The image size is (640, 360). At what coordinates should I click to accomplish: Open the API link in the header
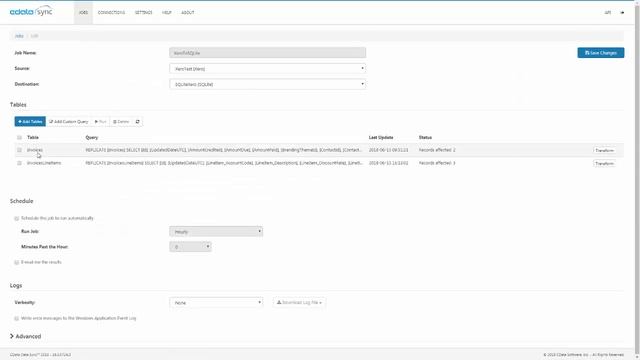[x=608, y=13]
